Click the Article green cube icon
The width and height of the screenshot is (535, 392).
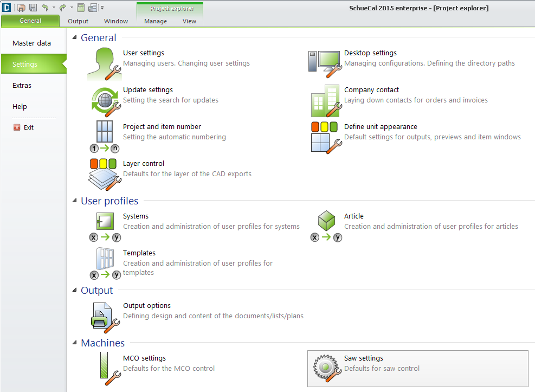(326, 221)
